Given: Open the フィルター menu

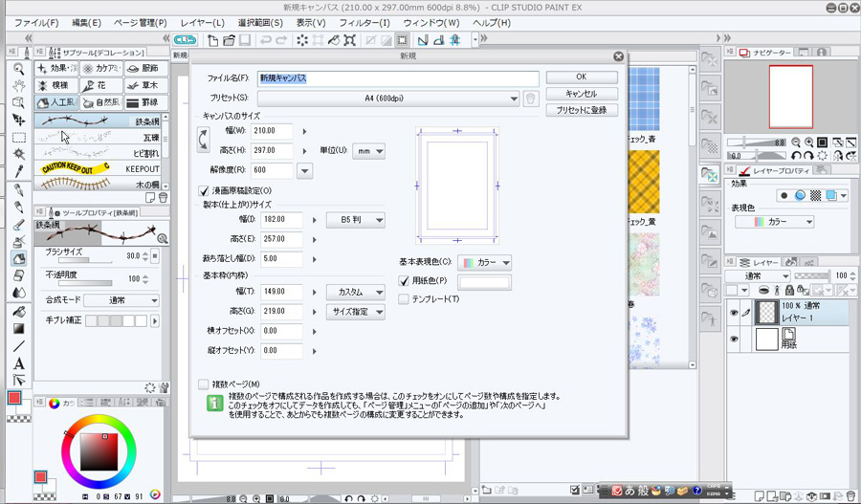Looking at the screenshot, I should coord(364,22).
